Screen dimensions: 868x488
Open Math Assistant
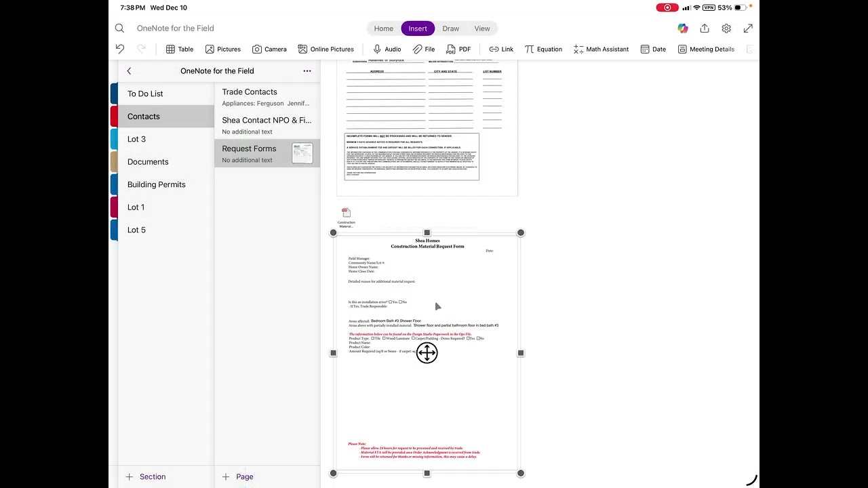pos(601,49)
